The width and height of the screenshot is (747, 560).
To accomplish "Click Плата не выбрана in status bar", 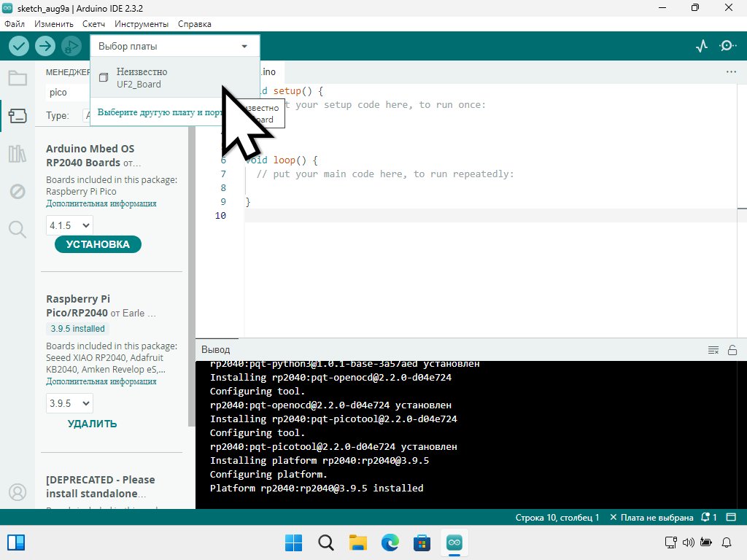I will point(651,517).
